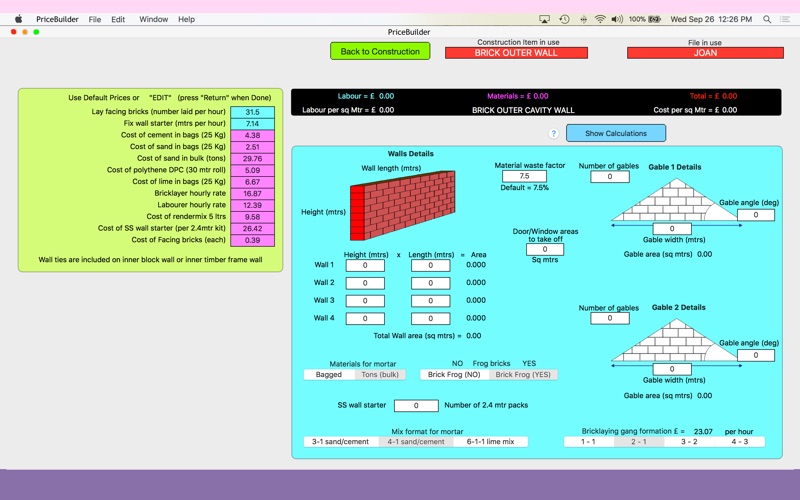
Task: Click Gable 1 angle field
Action: tap(756, 215)
